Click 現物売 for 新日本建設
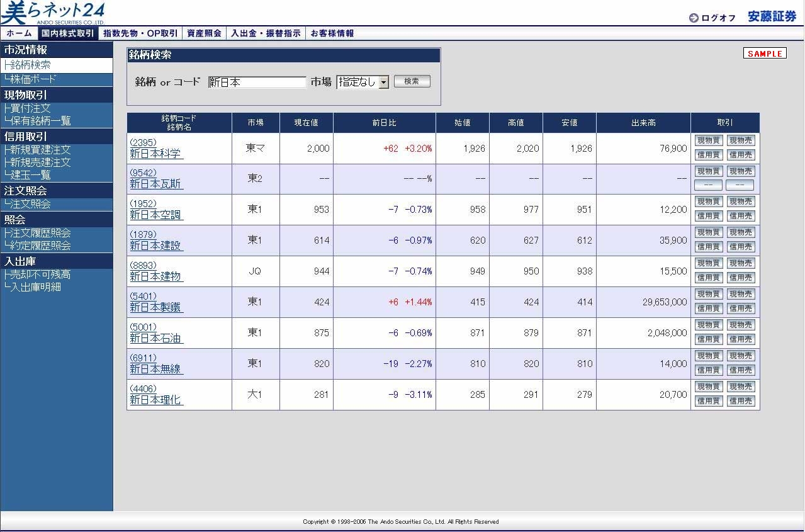The height and width of the screenshot is (532, 805). [741, 232]
